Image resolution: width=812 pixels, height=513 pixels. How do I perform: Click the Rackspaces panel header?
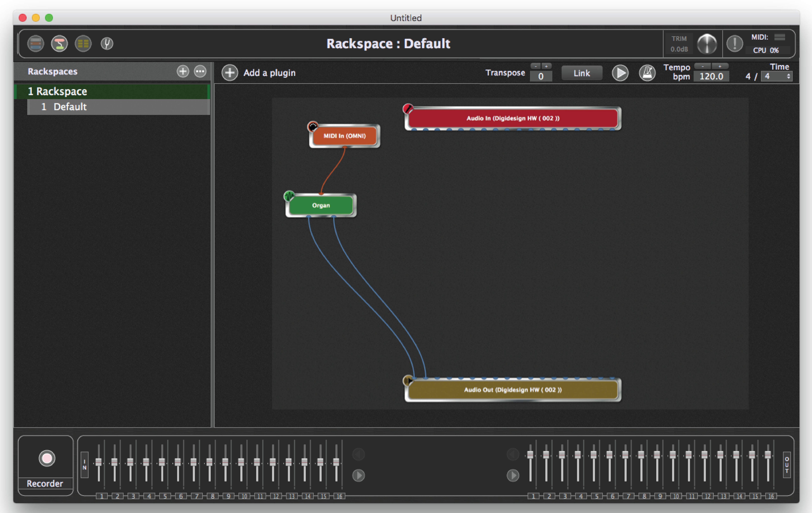tap(112, 71)
